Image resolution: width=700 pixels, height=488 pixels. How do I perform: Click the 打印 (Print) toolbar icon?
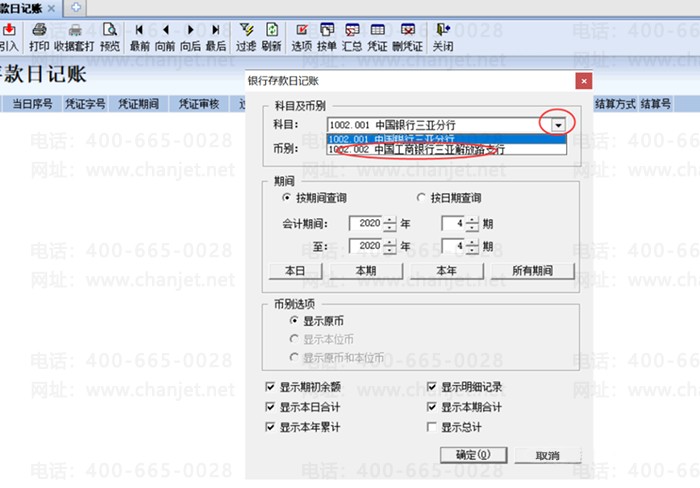click(x=39, y=37)
